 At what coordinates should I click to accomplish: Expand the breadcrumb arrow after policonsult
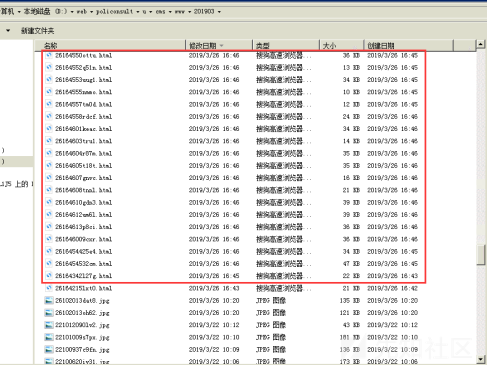(x=138, y=12)
